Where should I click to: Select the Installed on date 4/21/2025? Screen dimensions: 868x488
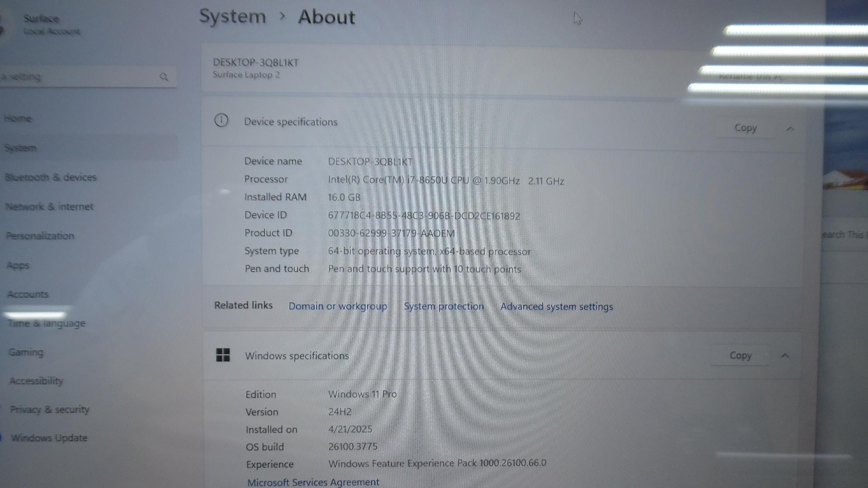pyautogui.click(x=350, y=429)
